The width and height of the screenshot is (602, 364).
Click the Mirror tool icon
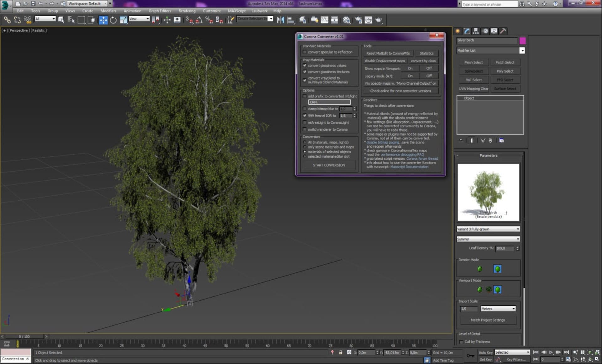pos(281,20)
